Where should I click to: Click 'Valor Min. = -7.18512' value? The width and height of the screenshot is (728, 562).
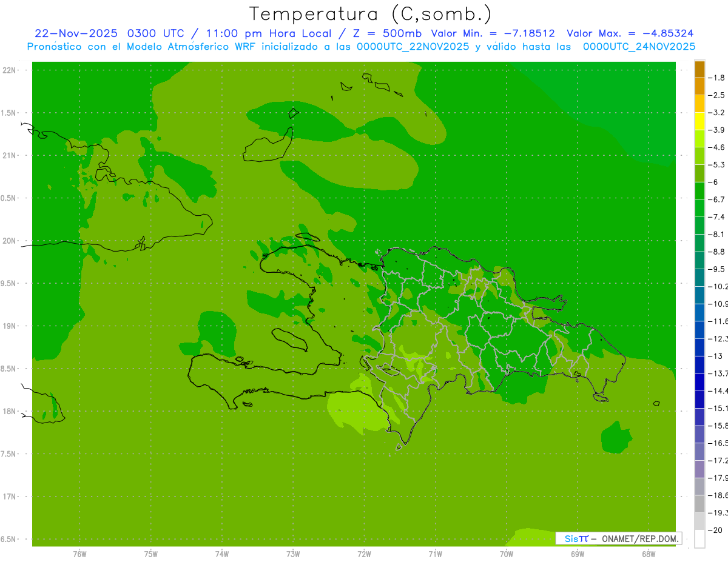pyautogui.click(x=493, y=33)
